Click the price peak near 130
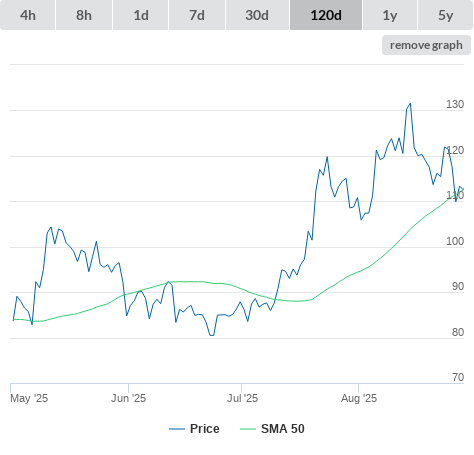 (x=410, y=104)
